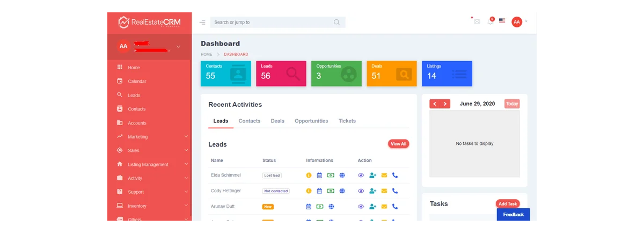Click the 'Not contacted' status badge
Screen dimensions: 644x233
point(276,191)
